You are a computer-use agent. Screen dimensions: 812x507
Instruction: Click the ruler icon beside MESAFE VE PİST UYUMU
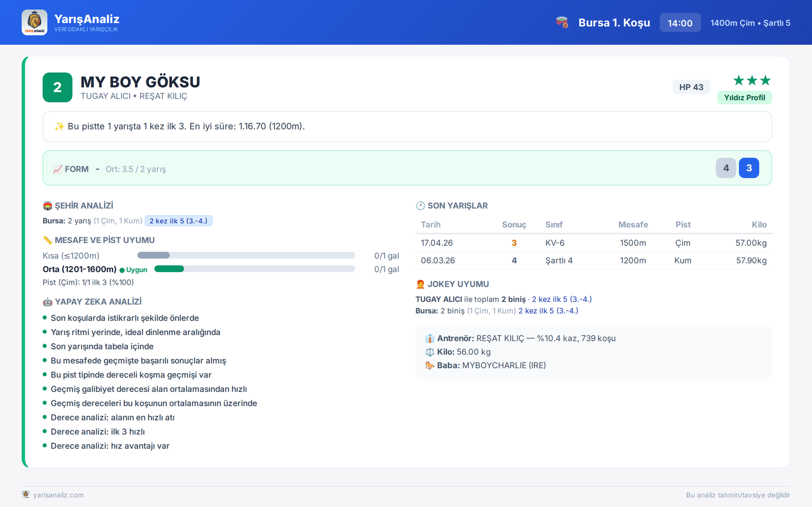(48, 240)
